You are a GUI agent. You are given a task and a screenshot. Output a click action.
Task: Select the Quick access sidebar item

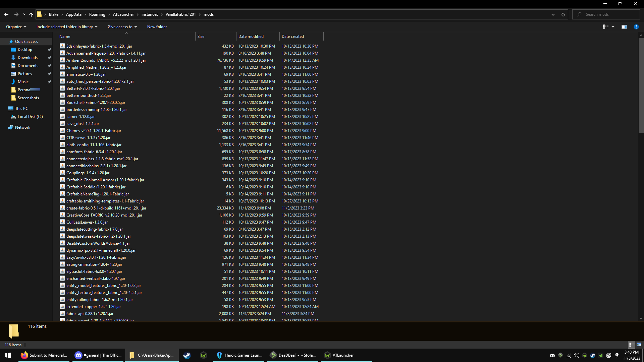click(x=26, y=42)
